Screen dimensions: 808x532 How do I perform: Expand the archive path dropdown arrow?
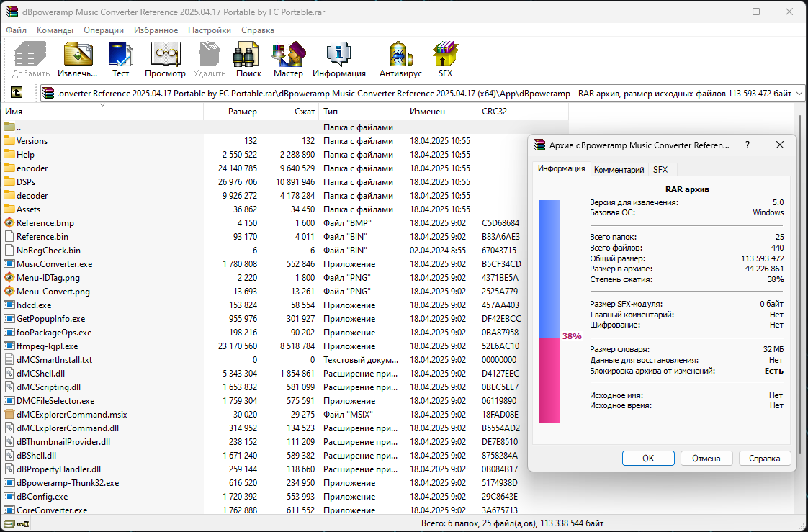pos(799,94)
